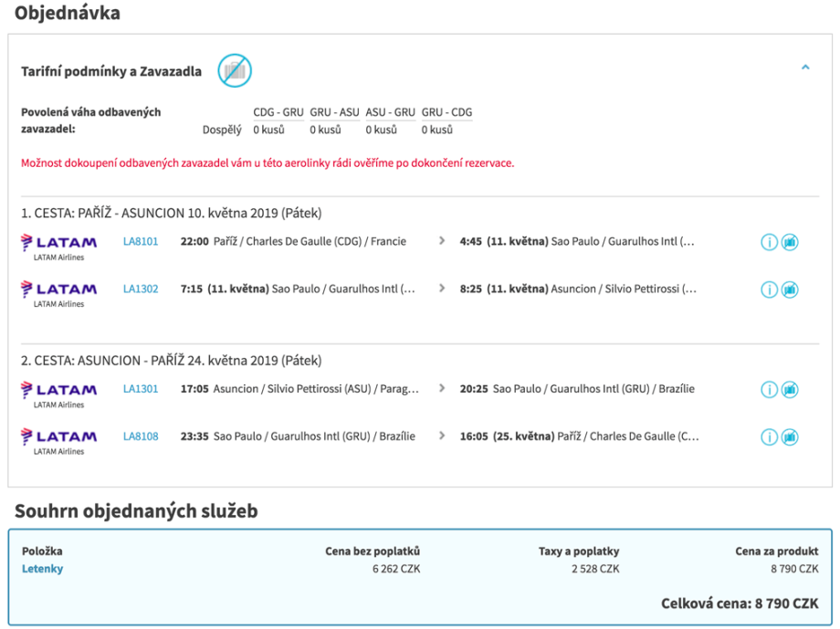Click the no-baggage icon for flight LA8101
This screenshot has height=629, width=840.
[790, 242]
